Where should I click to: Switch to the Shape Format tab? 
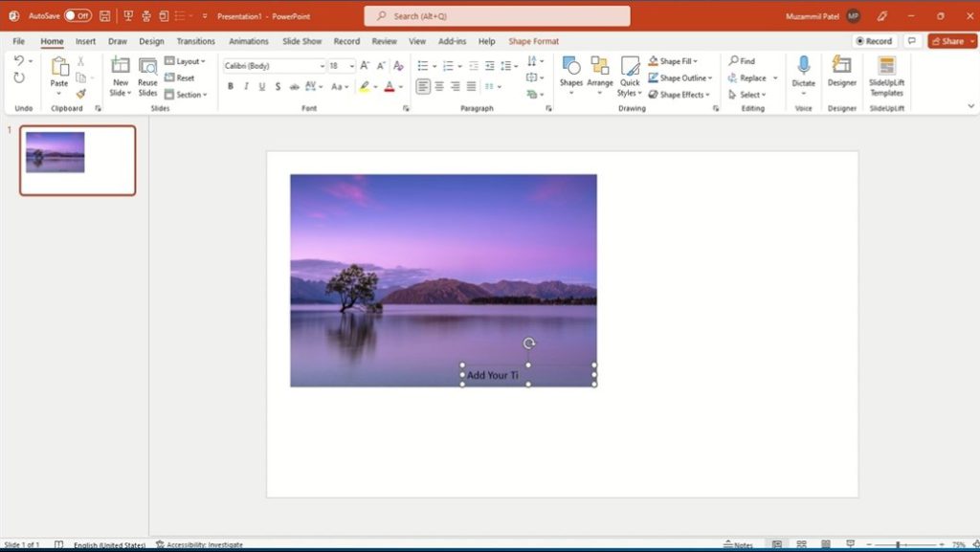pyautogui.click(x=533, y=41)
